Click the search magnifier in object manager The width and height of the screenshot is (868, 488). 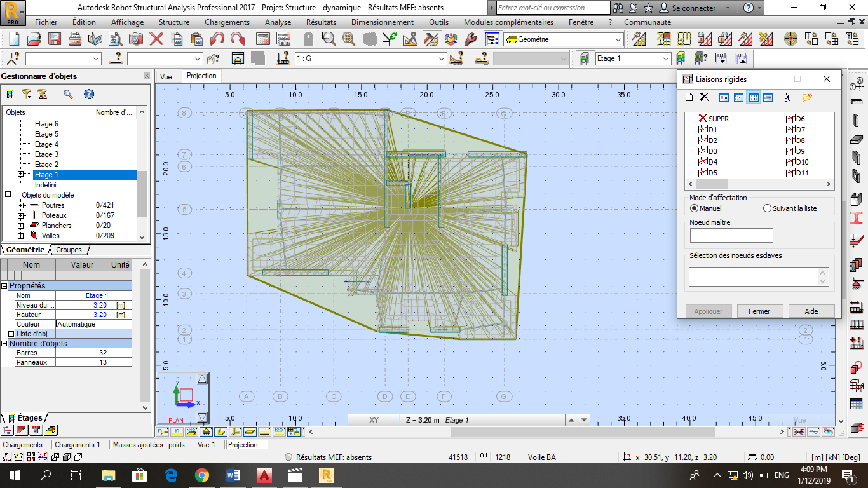68,94
